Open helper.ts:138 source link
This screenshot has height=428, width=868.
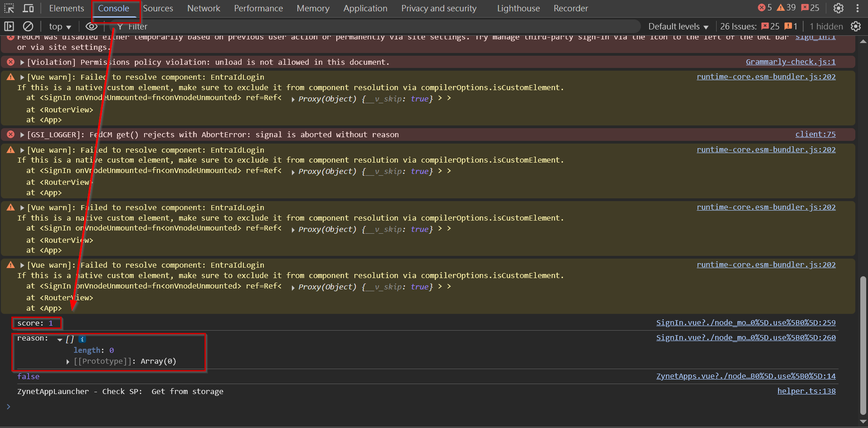806,391
